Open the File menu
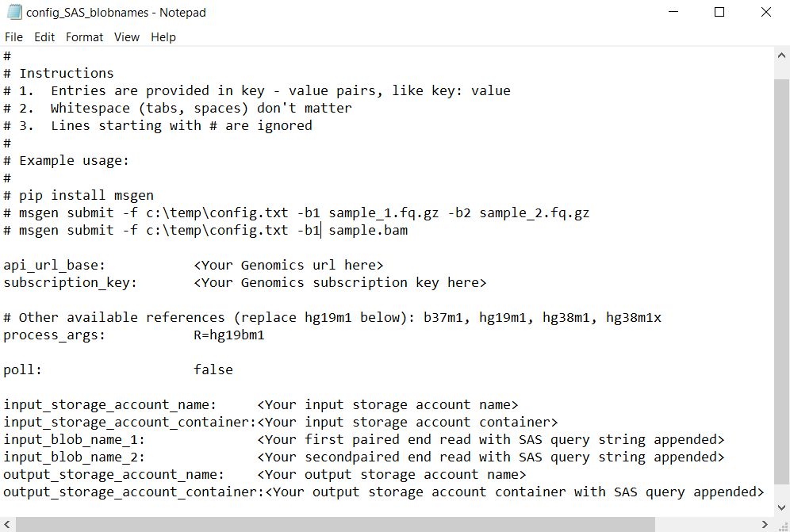 click(13, 36)
